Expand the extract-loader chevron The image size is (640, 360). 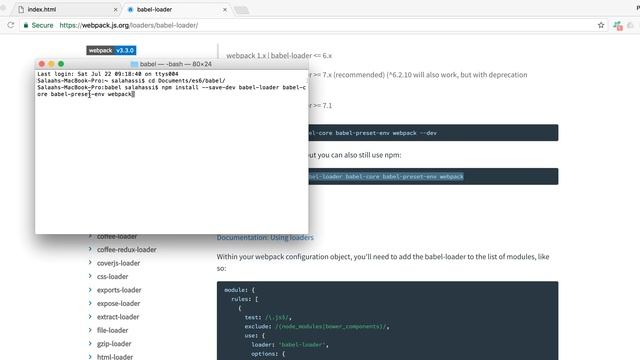[90, 316]
